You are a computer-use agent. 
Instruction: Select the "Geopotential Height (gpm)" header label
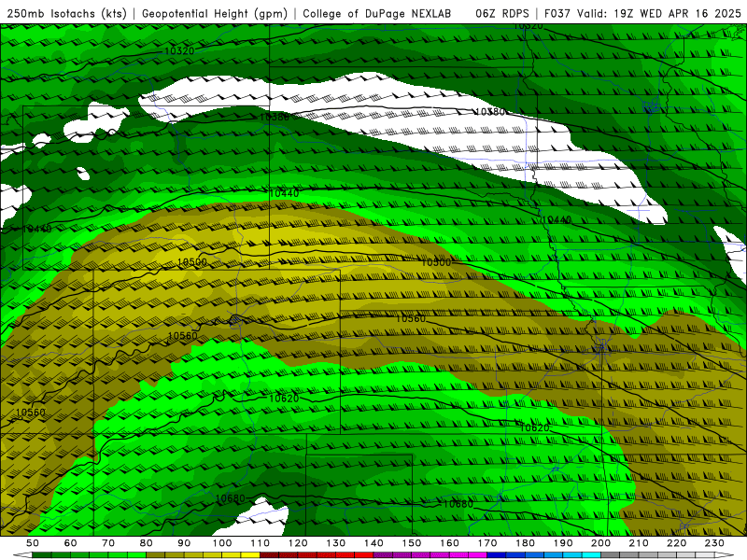coord(215,14)
